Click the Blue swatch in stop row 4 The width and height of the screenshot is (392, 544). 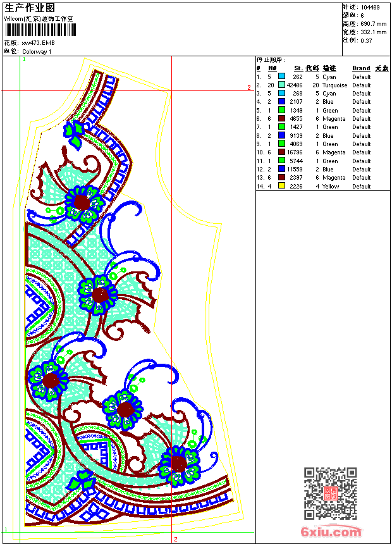(281, 101)
